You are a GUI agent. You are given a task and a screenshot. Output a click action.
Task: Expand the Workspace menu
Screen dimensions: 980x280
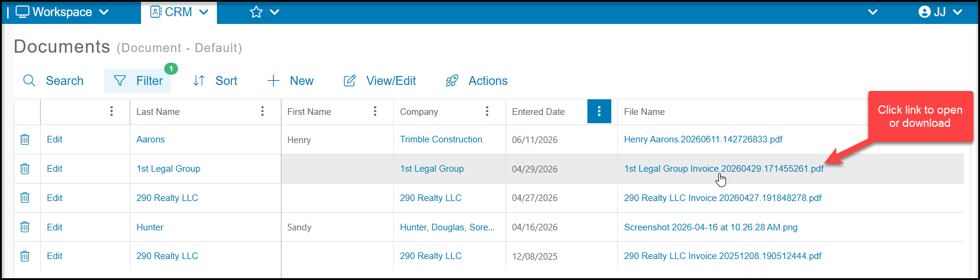(x=62, y=12)
